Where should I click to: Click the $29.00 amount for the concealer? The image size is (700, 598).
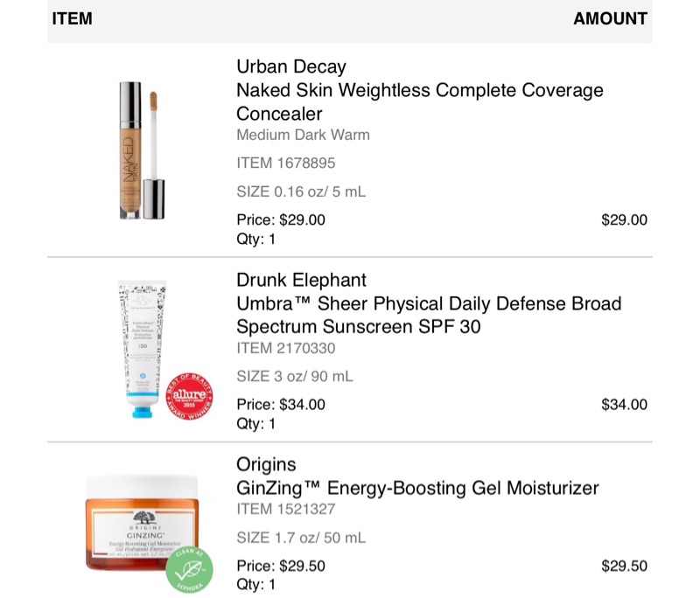[624, 220]
